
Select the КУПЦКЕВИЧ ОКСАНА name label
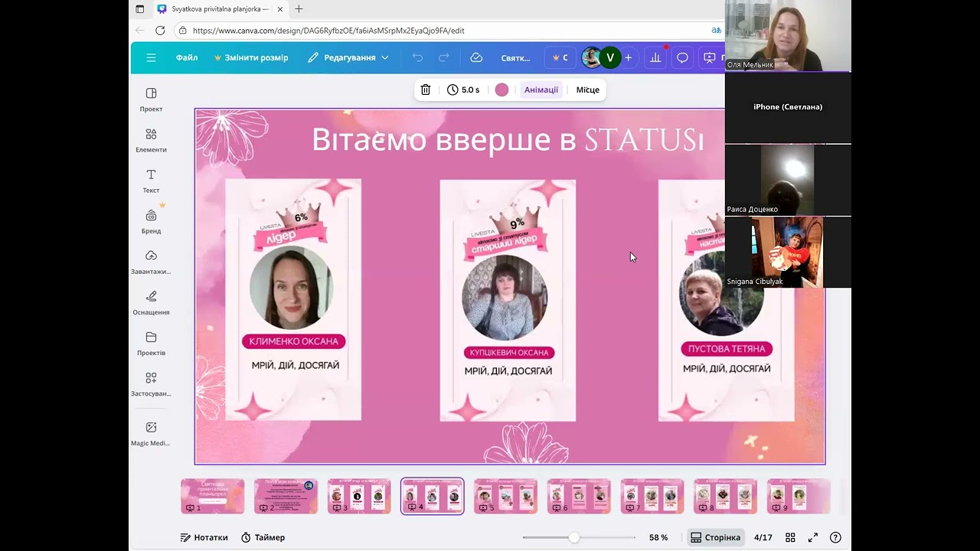pos(508,352)
